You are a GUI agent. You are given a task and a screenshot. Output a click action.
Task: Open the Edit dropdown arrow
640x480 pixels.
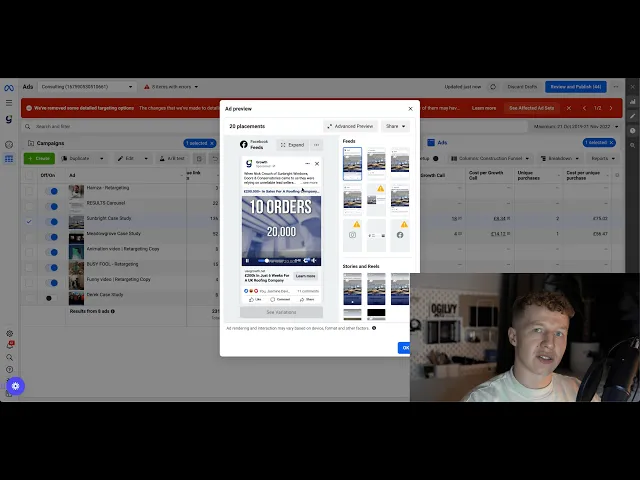pos(146,159)
